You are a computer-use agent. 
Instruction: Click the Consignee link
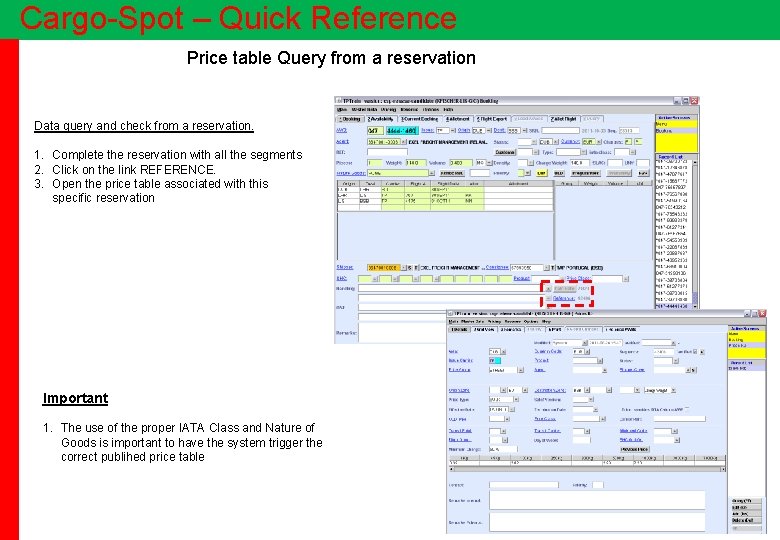pos(497,268)
